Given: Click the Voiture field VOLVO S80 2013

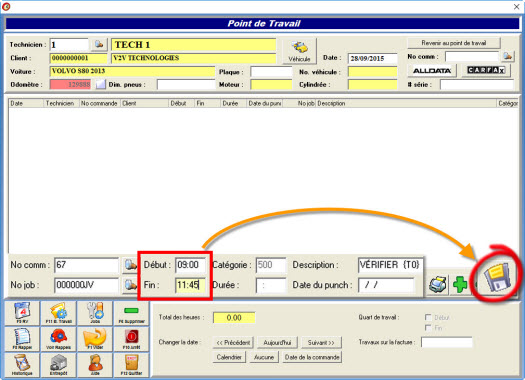Looking at the screenshot, I should pos(132,71).
